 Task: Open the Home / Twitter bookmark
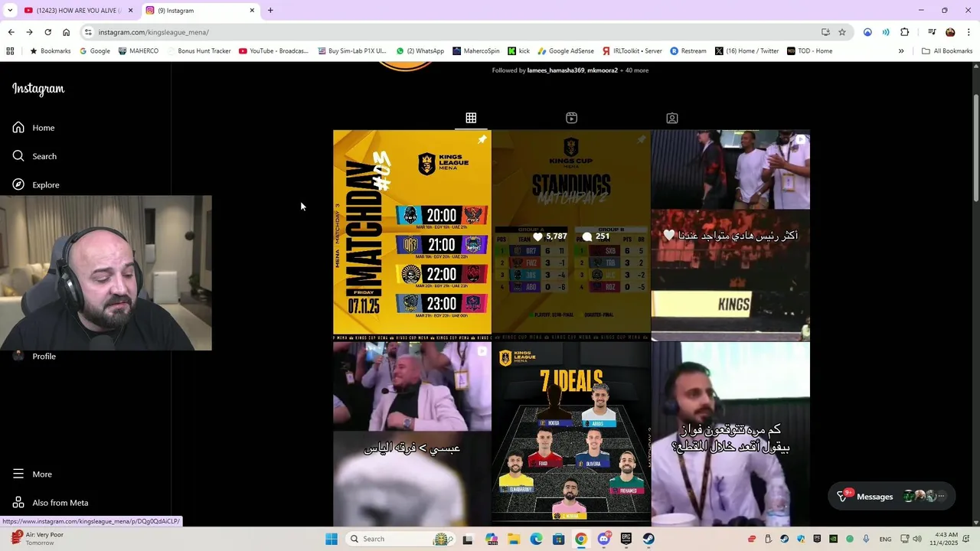[747, 51]
